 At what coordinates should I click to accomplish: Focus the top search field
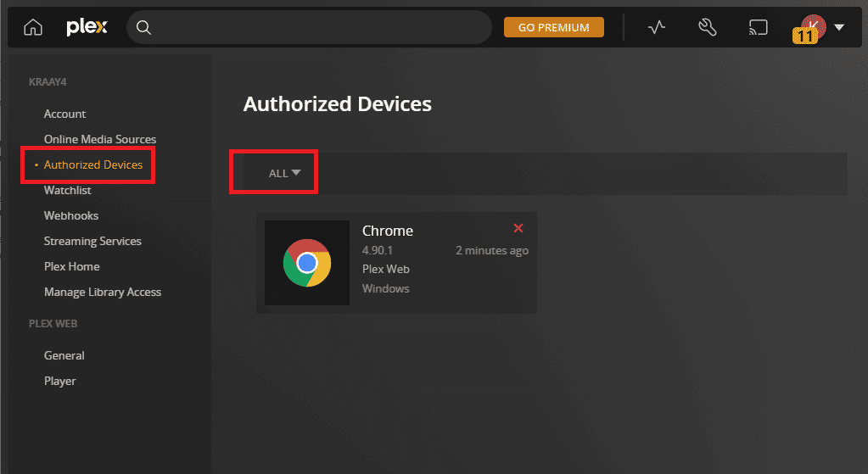point(310,27)
